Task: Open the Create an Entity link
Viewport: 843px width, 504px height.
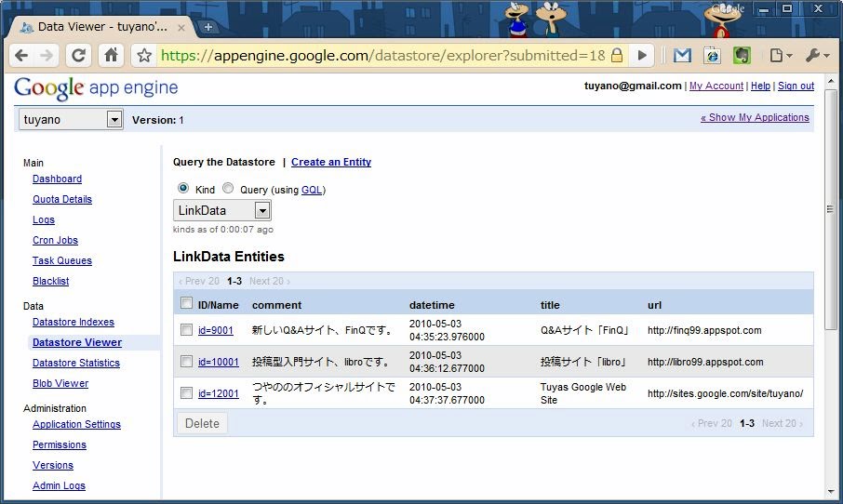Action: coord(330,162)
